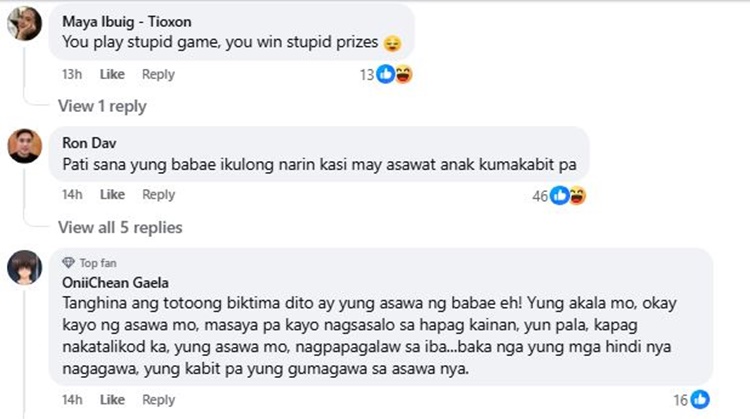Click the thumbs-up reaction icon on Ron Dav's comment
Screen dimensions: 750x419
559,195
